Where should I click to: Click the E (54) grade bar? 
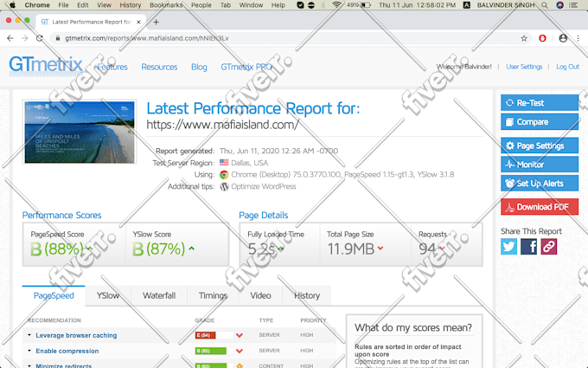(x=214, y=335)
